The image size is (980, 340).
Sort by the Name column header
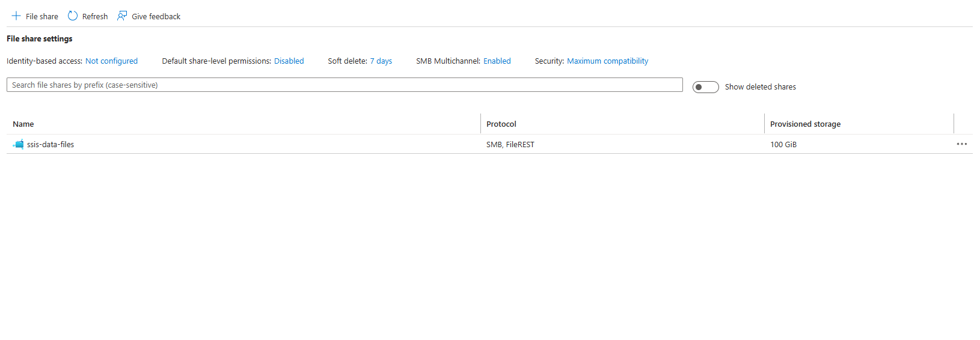(x=23, y=124)
